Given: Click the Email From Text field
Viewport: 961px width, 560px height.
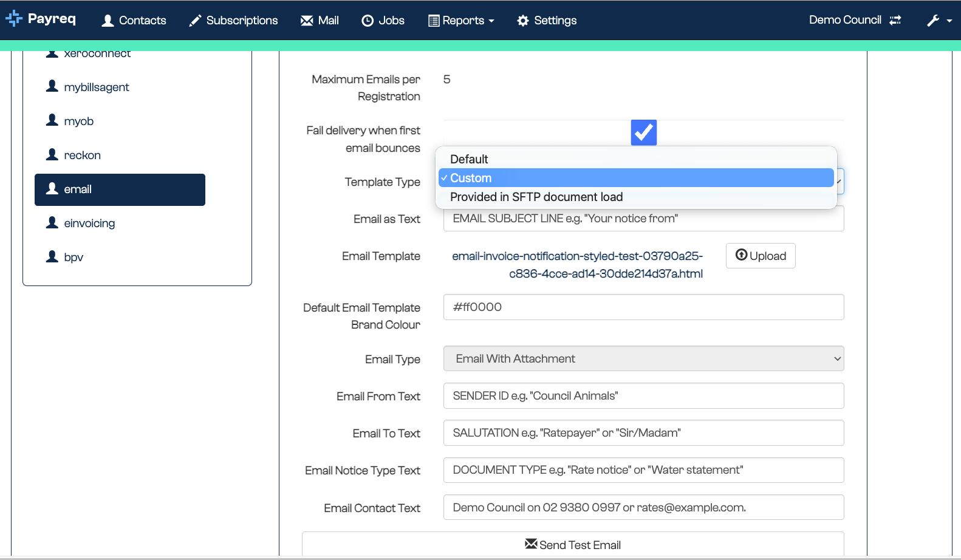Looking at the screenshot, I should [644, 395].
